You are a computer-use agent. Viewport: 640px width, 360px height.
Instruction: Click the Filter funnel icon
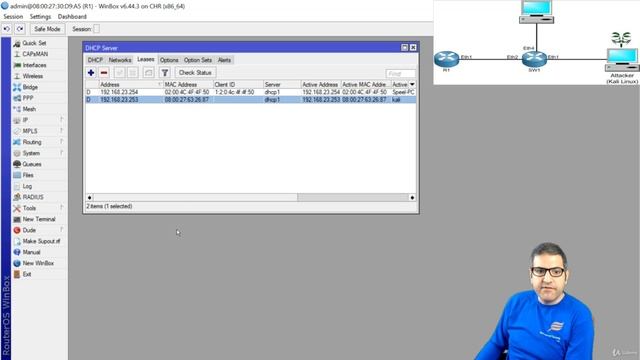(164, 73)
